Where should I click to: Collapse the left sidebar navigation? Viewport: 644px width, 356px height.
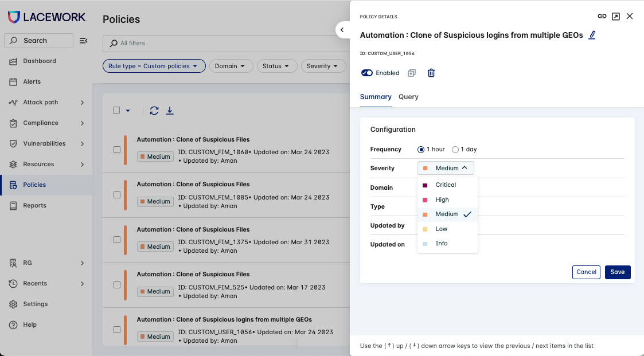(x=83, y=41)
